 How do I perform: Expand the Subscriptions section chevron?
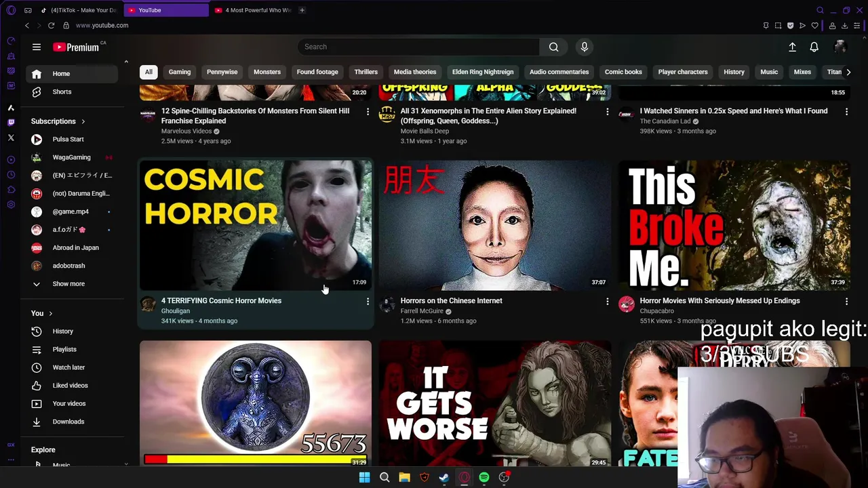(x=83, y=121)
